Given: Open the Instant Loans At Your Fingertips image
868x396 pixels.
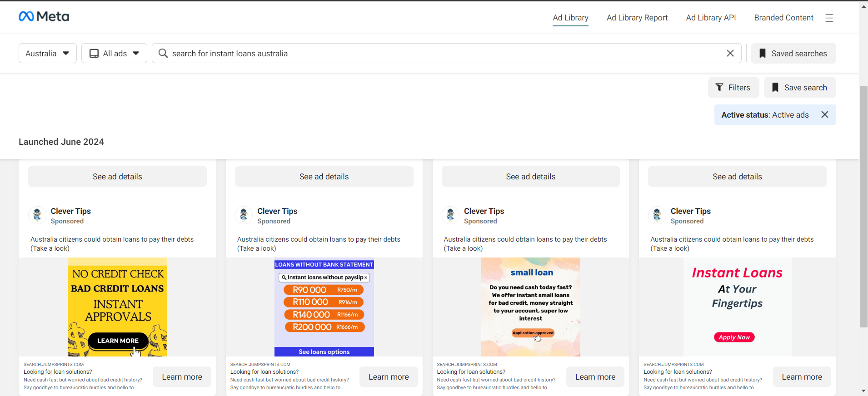Looking at the screenshot, I should click(737, 307).
